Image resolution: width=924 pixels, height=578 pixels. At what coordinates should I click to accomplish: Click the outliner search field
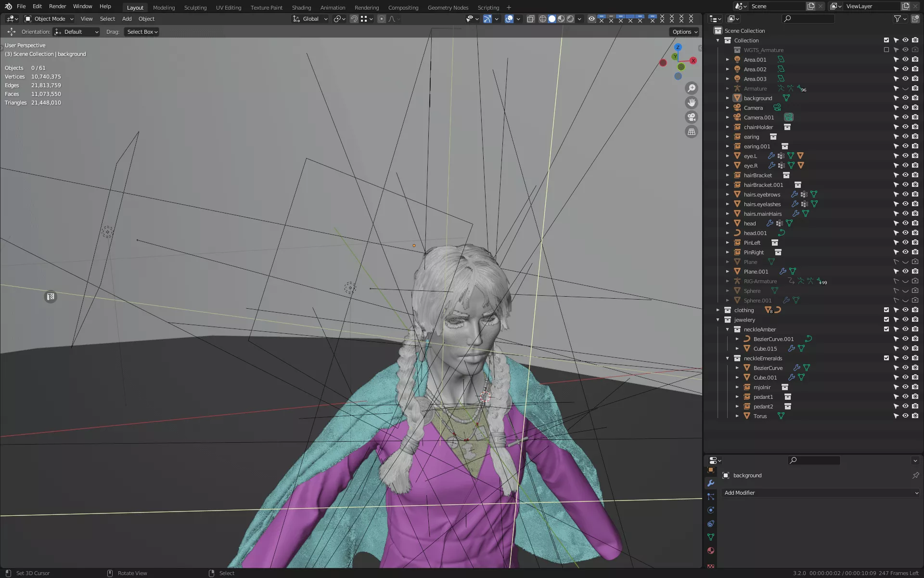click(x=808, y=19)
